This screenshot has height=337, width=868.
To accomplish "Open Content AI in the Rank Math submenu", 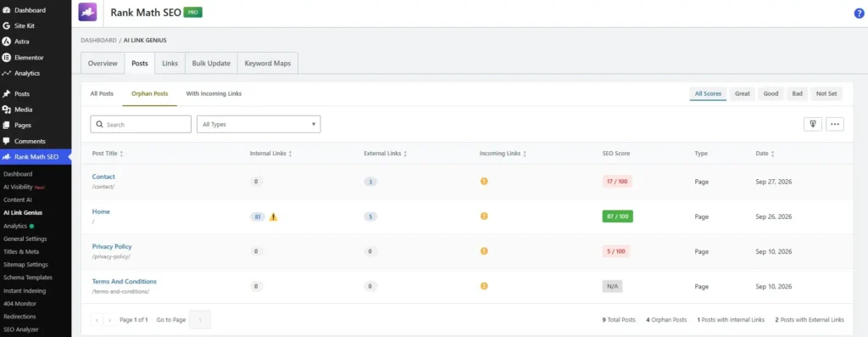I will click(x=18, y=199).
